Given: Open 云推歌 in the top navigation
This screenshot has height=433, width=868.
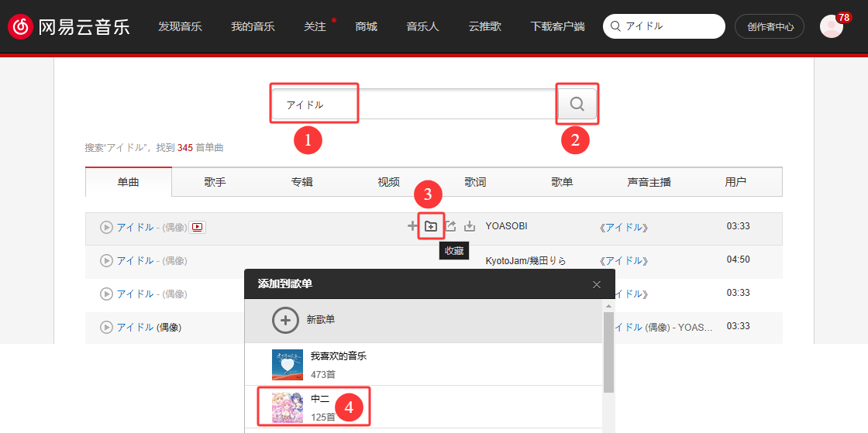Looking at the screenshot, I should tap(485, 26).
